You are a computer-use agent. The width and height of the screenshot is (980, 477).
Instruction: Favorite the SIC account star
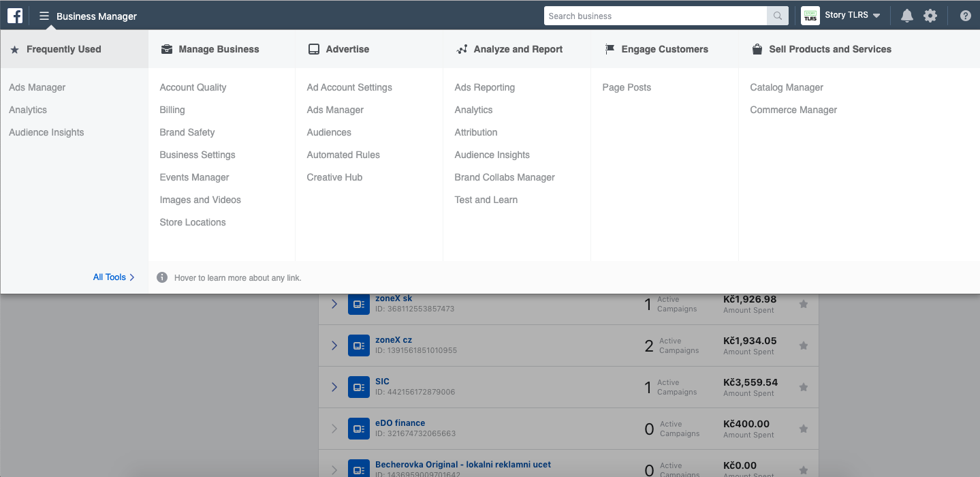click(804, 387)
